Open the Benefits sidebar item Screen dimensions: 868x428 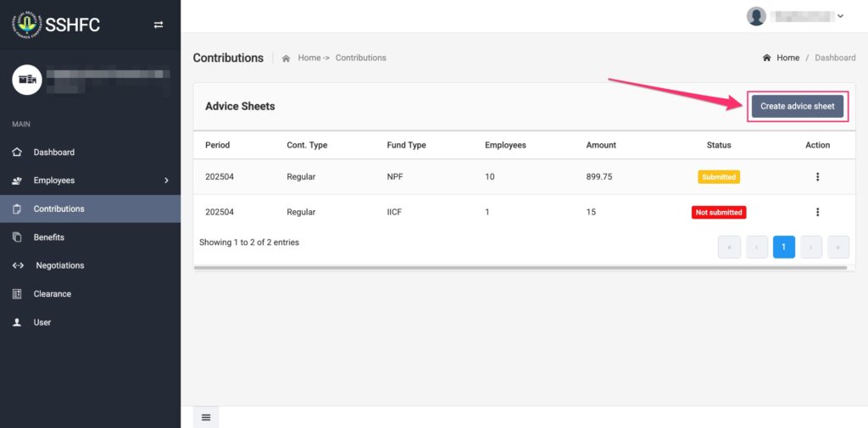coord(48,237)
